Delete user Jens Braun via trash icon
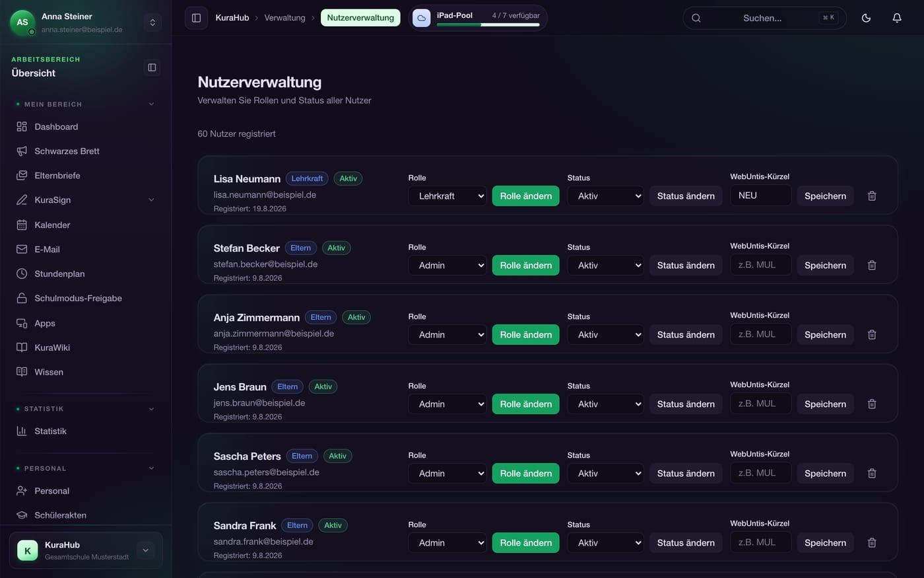 (872, 404)
